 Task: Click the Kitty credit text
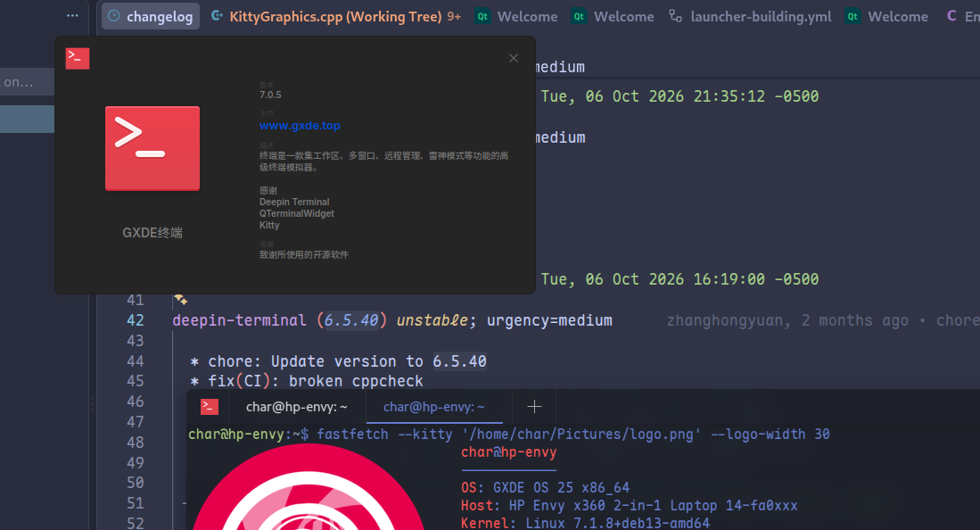click(269, 225)
